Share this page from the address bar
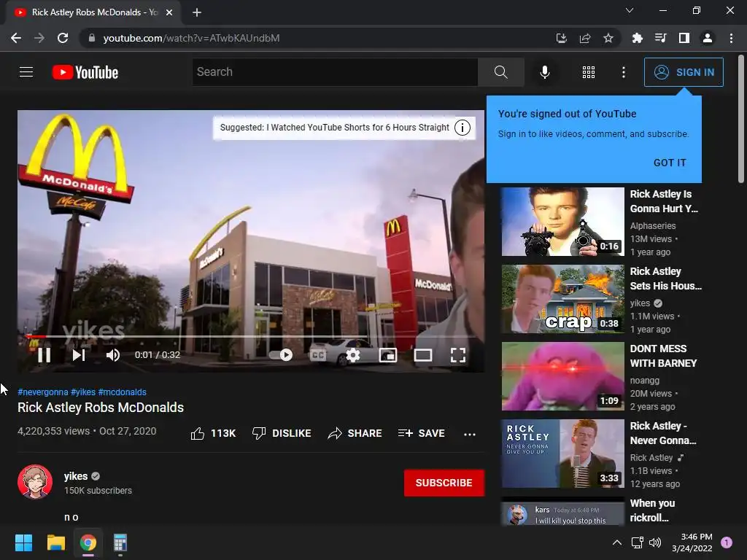The image size is (747, 560). pos(585,38)
